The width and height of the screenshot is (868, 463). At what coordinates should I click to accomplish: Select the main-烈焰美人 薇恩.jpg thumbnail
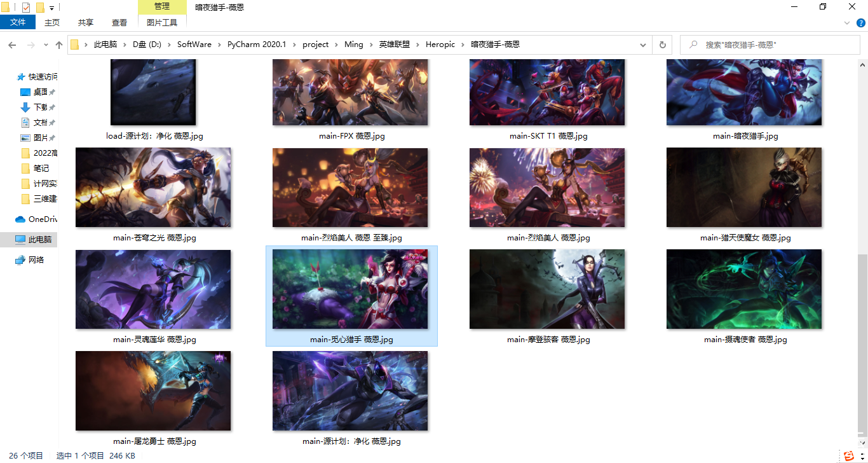coord(547,188)
